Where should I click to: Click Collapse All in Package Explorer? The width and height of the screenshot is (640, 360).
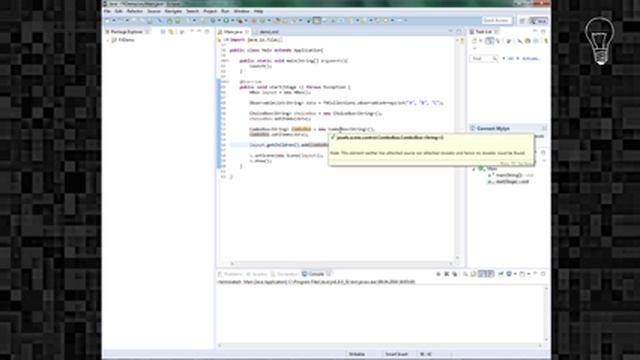coord(163,32)
